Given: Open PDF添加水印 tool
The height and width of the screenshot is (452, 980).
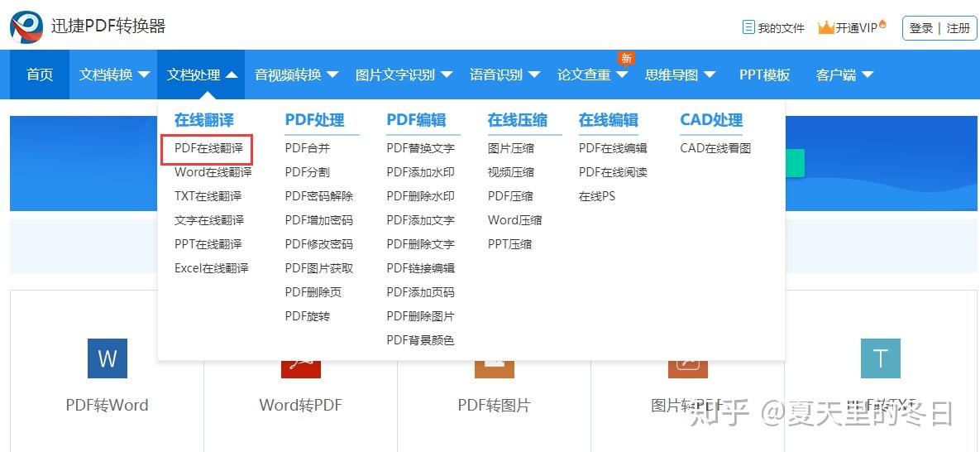Looking at the screenshot, I should tap(421, 172).
